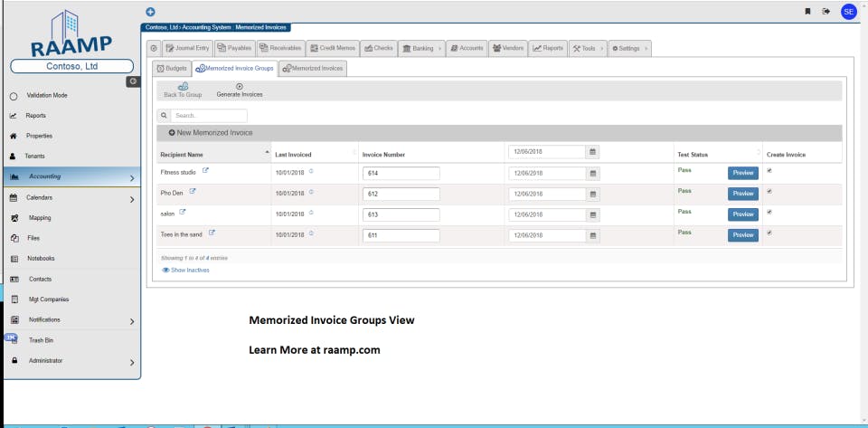Viewport: 868px width, 428px height.
Task: Expand Administrator sidebar chevron
Action: 132,363
